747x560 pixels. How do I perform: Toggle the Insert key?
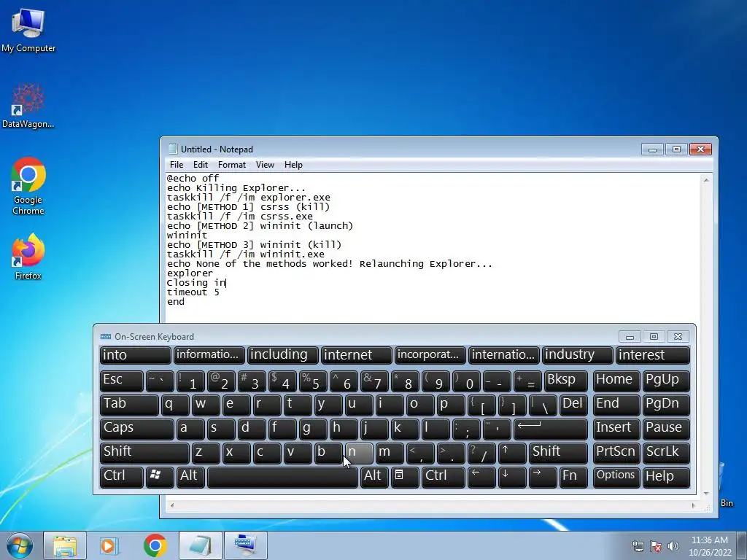point(616,429)
